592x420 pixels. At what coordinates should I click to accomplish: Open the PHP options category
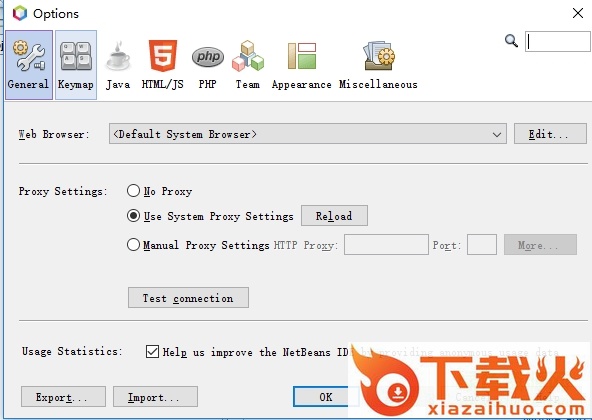[208, 65]
